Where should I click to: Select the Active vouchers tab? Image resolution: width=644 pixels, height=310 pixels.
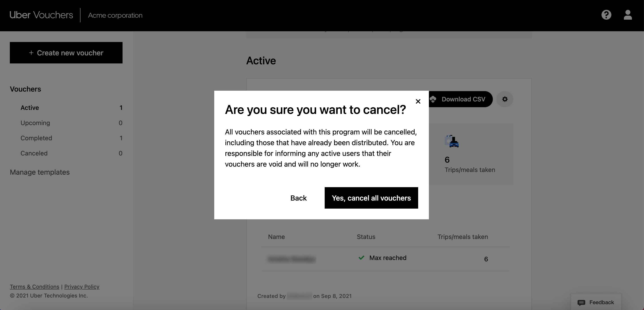tap(30, 107)
